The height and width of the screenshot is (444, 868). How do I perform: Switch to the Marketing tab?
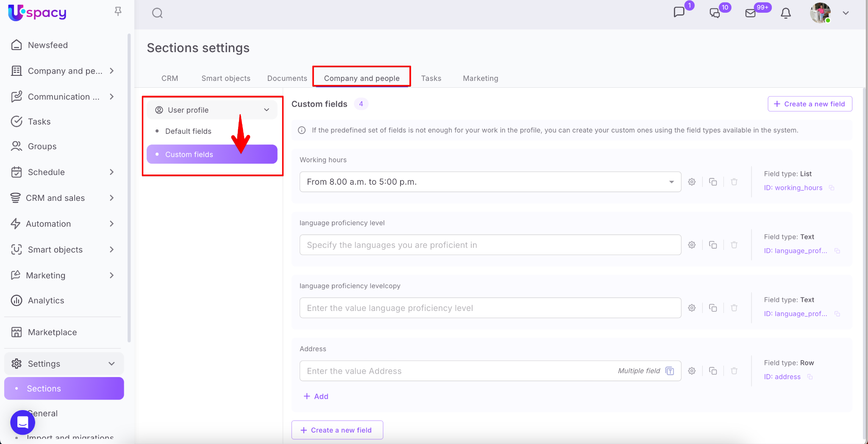[x=480, y=78]
